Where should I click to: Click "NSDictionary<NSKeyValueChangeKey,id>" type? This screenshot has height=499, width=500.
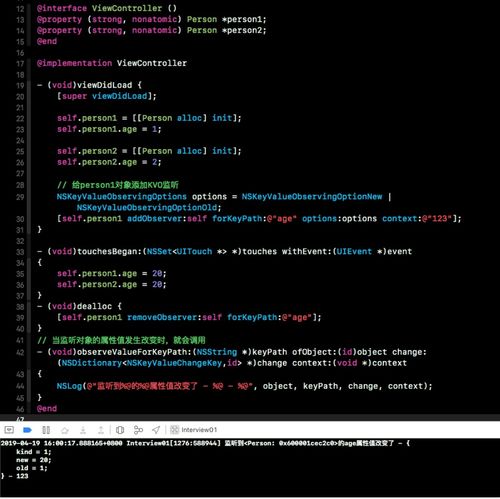coord(152,363)
